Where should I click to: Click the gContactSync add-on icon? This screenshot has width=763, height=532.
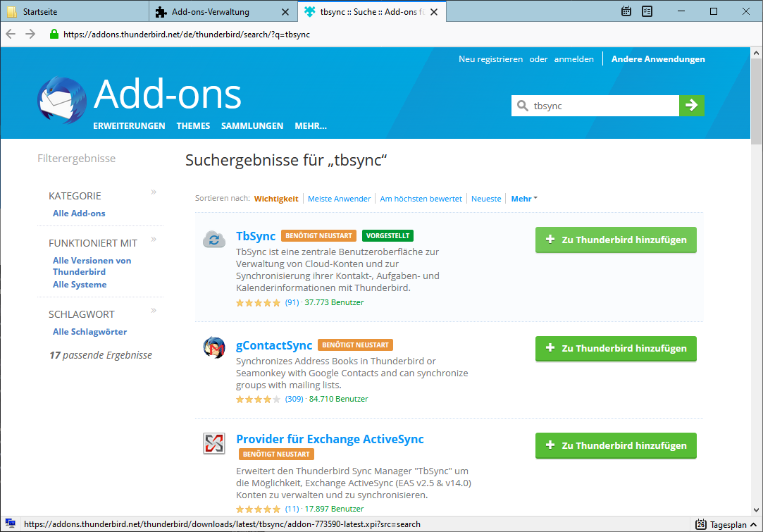[x=214, y=347]
